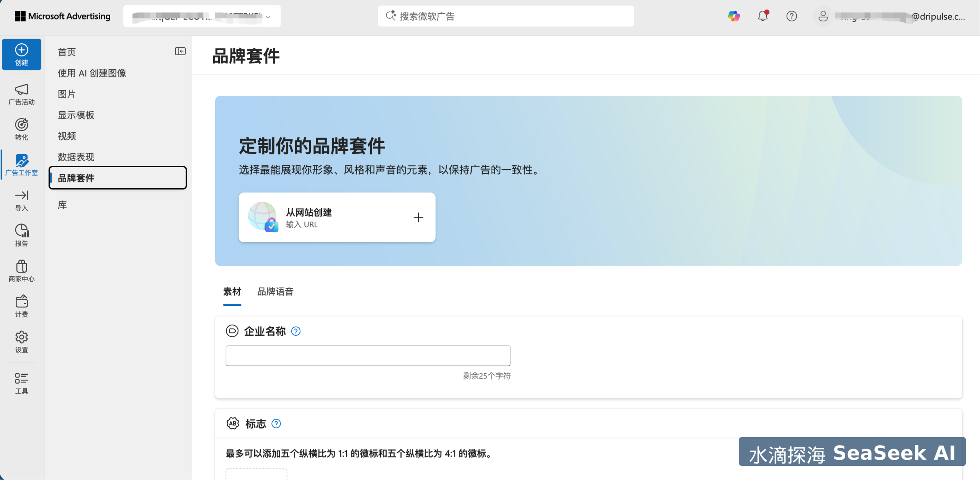
Task: Switch to the 素材 tab
Action: (232, 292)
